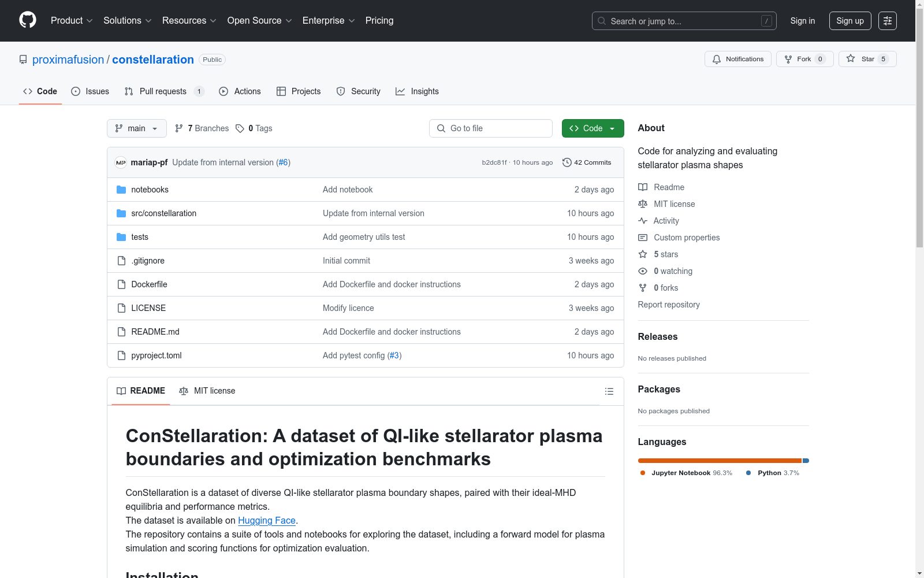Click the branches icon beside 7 Branches
924x578 pixels.
[x=179, y=128]
